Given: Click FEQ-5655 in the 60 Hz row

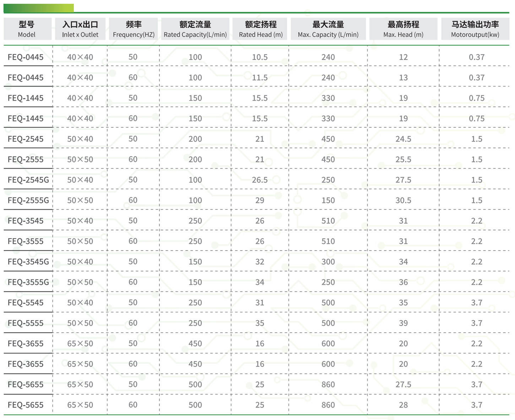Looking at the screenshot, I should (x=26, y=405).
